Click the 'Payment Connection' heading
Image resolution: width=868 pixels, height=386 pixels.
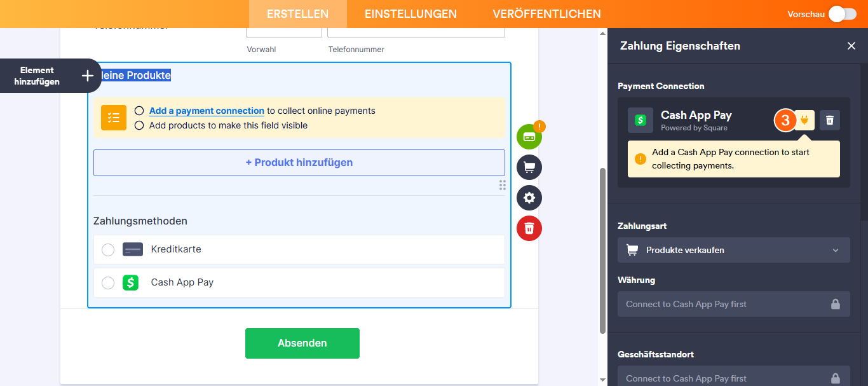coord(661,86)
